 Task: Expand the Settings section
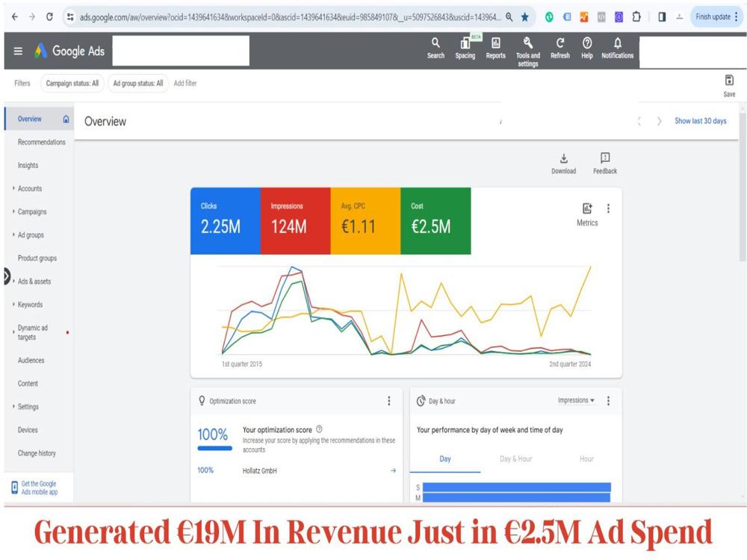[13, 406]
